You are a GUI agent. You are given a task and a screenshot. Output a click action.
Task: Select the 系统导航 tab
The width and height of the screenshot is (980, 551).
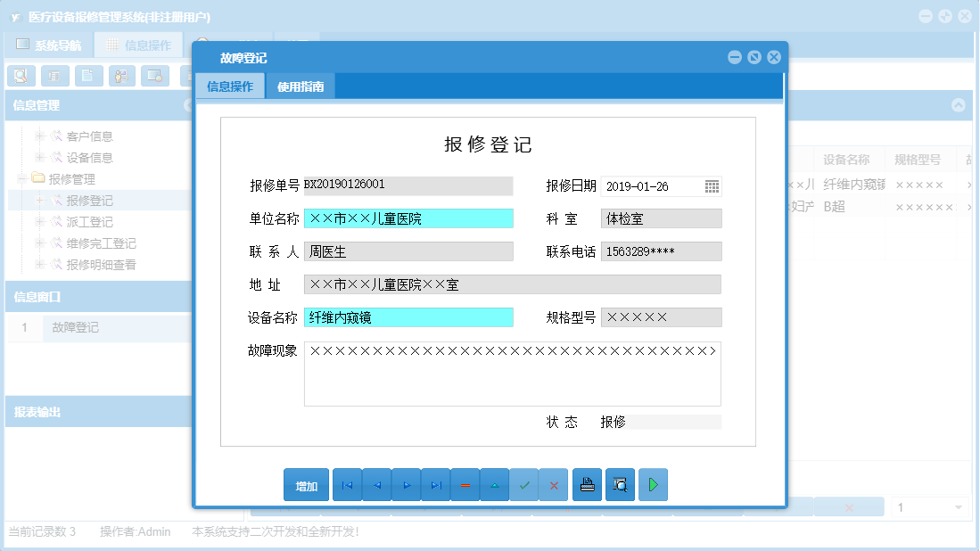[54, 43]
